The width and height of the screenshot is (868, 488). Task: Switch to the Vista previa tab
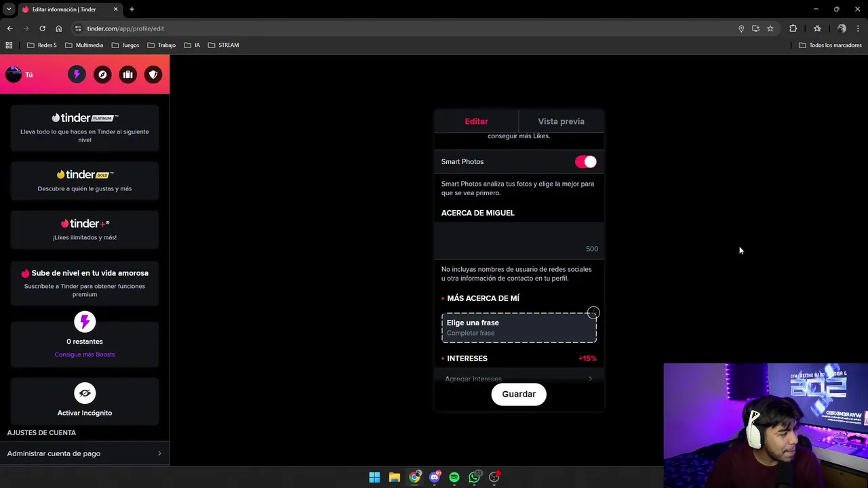561,121
